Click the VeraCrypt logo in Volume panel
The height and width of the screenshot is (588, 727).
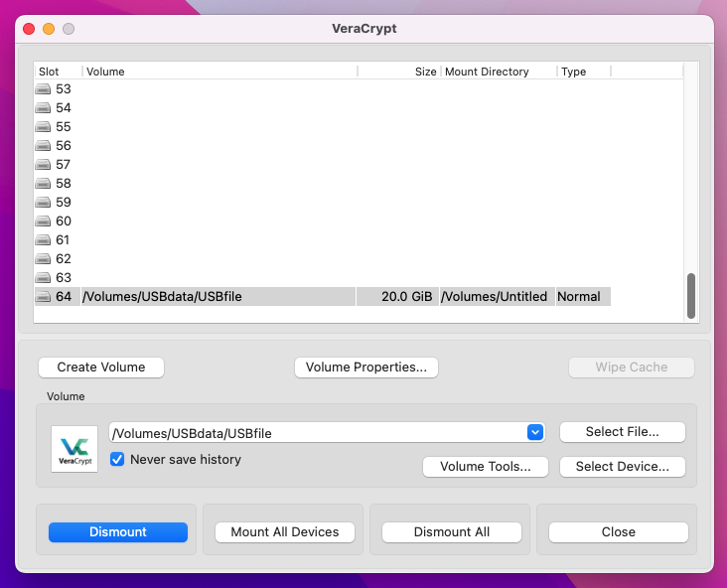[74, 449]
